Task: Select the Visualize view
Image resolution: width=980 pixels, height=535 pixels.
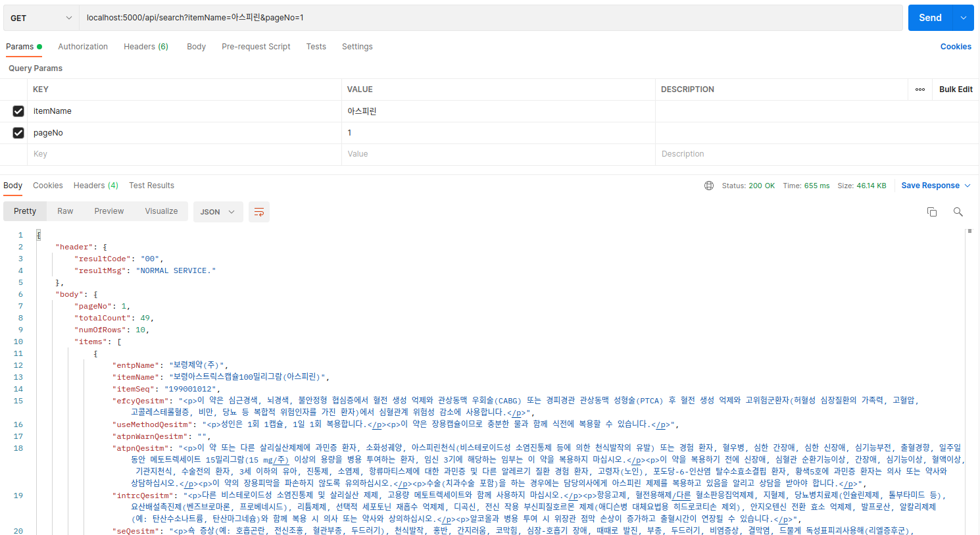Action: coord(161,211)
